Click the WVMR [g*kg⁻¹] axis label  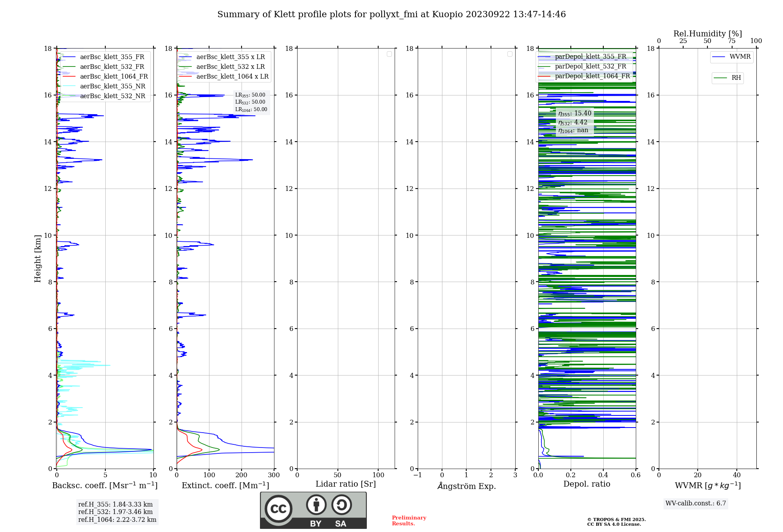coord(708,485)
